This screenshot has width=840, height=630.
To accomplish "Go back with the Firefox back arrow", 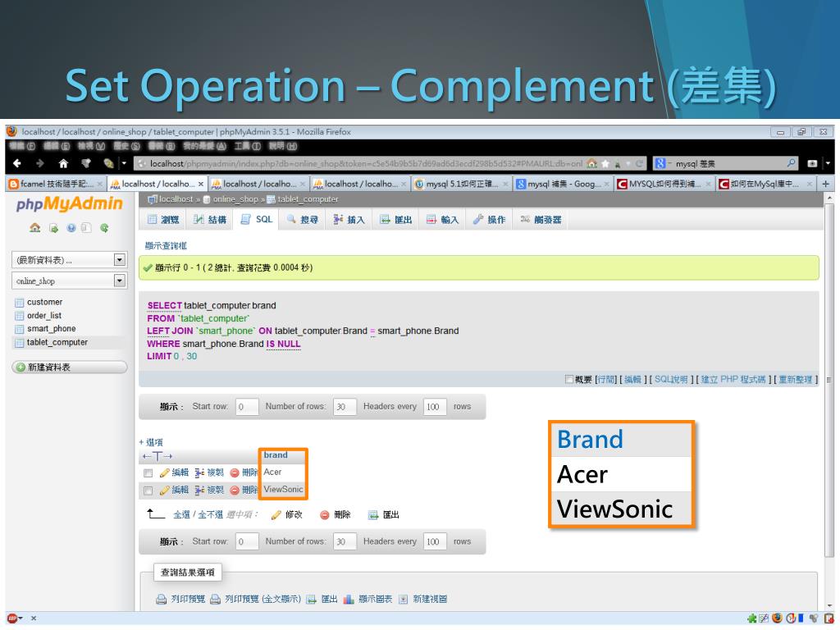I will tap(16, 163).
